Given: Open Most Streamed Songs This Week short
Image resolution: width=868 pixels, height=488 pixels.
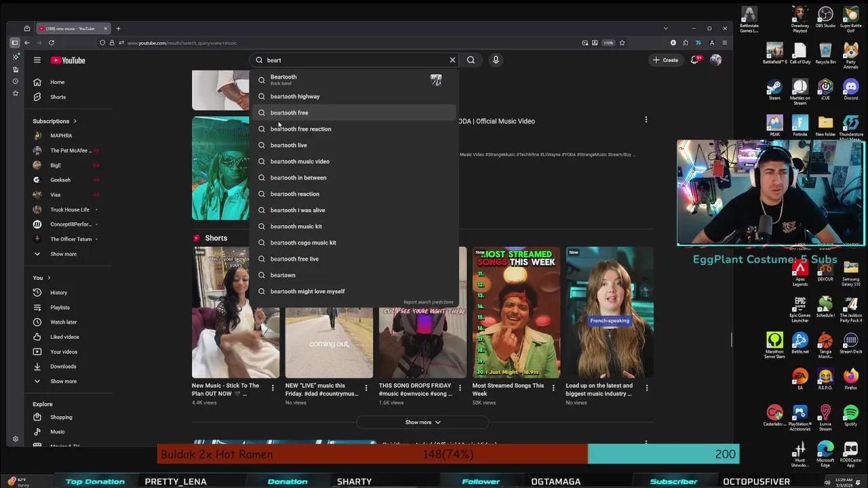Looking at the screenshot, I should 517,313.
